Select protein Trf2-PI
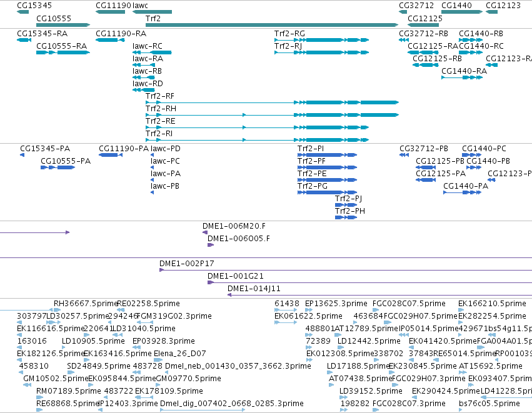The image size is (532, 413). point(327,155)
